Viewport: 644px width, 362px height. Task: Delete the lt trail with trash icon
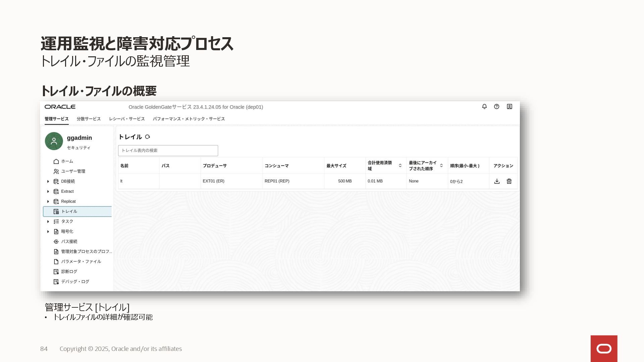pos(509,181)
